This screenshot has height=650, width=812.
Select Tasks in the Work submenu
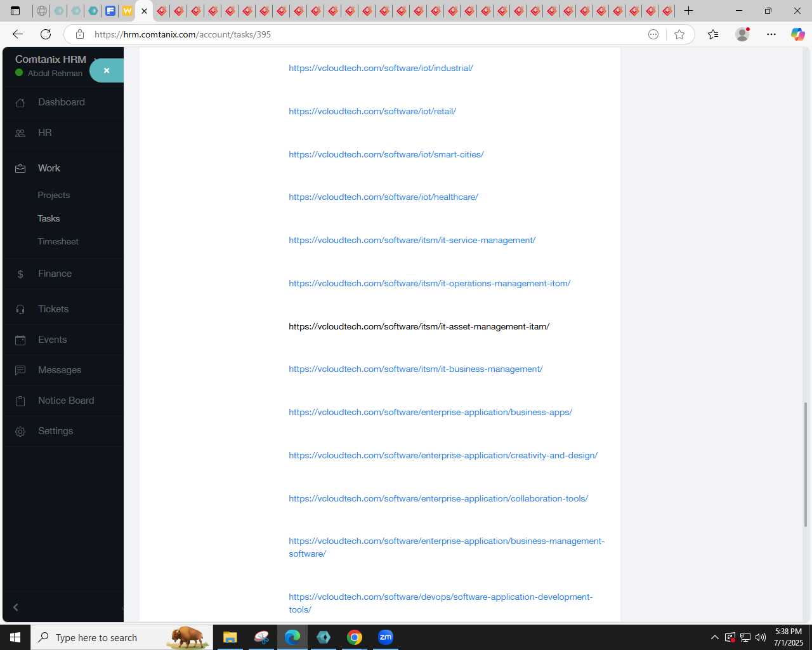coord(48,218)
